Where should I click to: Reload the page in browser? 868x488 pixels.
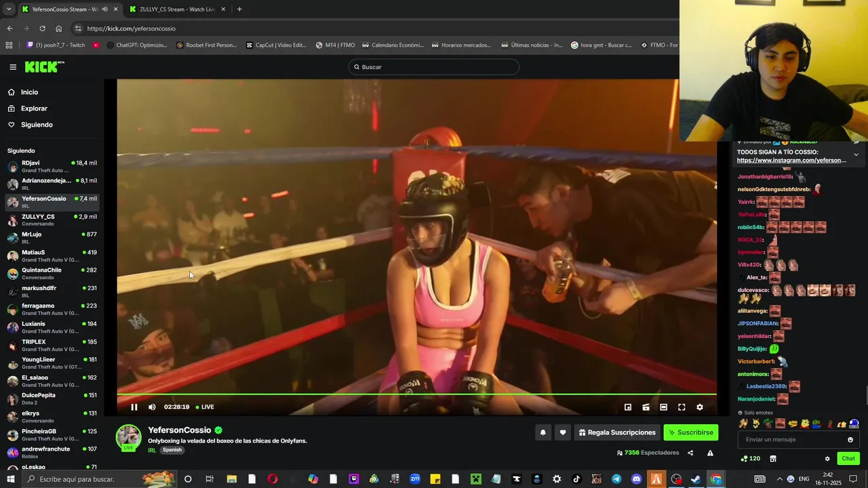[x=42, y=28]
